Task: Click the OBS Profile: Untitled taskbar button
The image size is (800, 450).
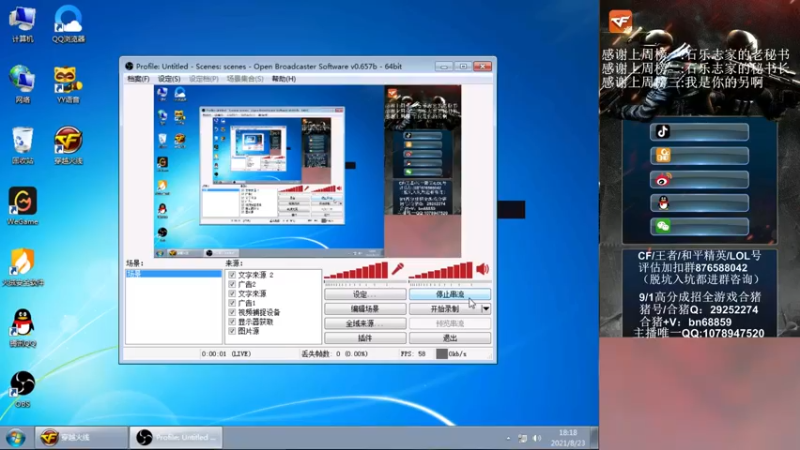Action: [x=176, y=438]
